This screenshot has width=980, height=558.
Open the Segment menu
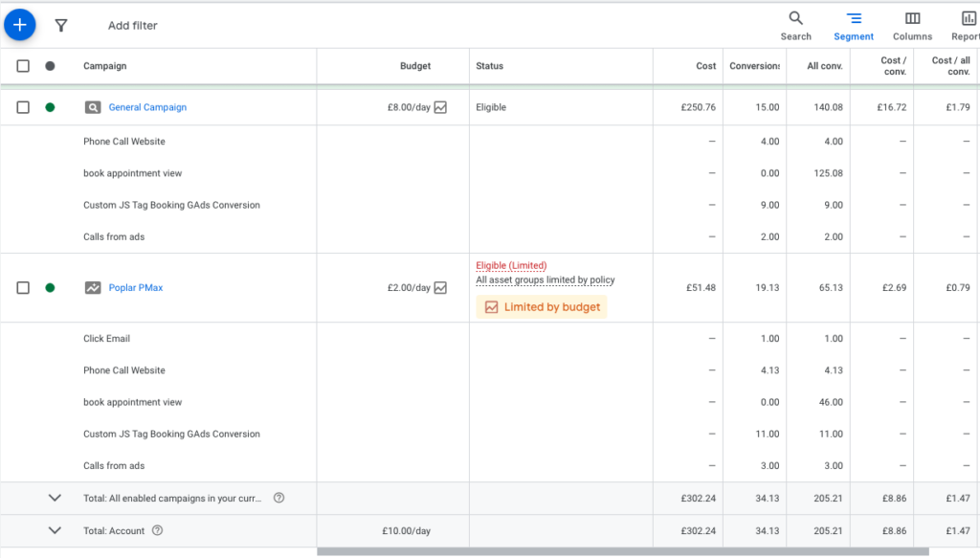coord(854,26)
